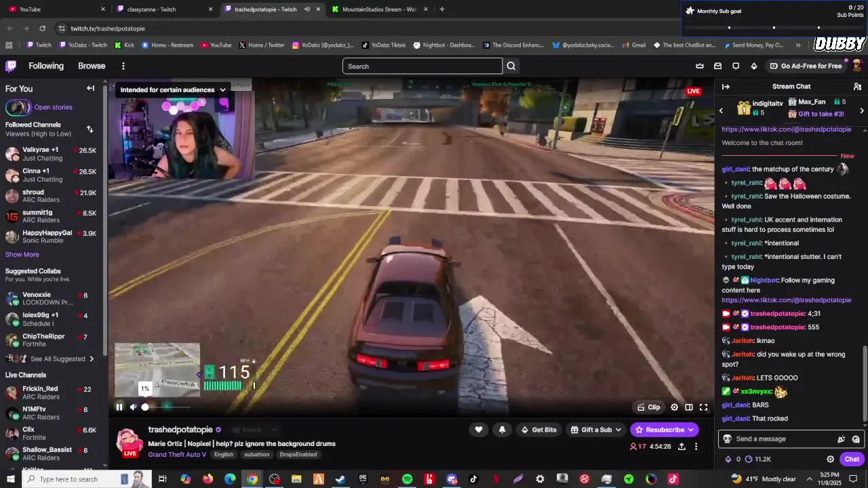Open Windows Start menu
Viewport: 868px width, 488px height.
click(x=10, y=479)
